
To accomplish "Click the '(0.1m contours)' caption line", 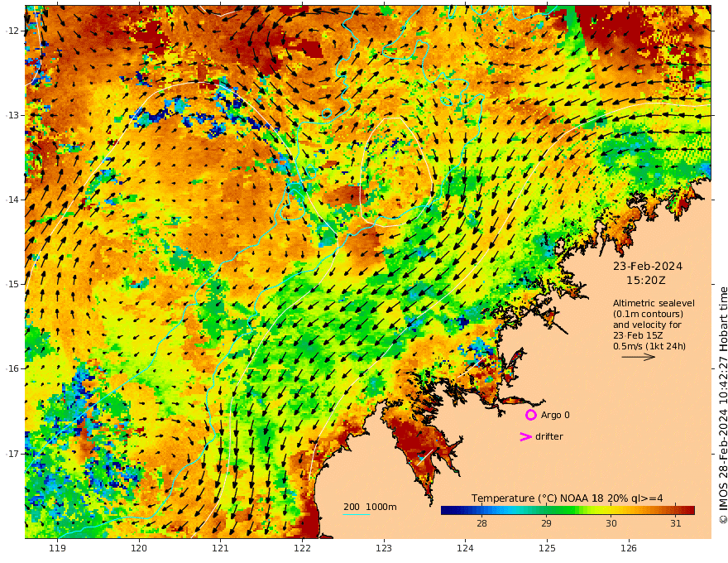I will click(x=648, y=314).
